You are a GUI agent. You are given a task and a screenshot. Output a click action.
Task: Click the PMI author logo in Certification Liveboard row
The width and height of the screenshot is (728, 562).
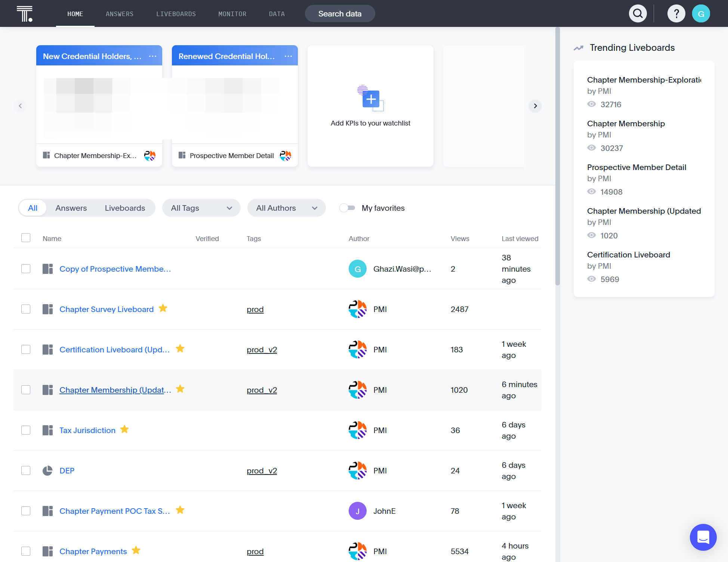click(358, 350)
